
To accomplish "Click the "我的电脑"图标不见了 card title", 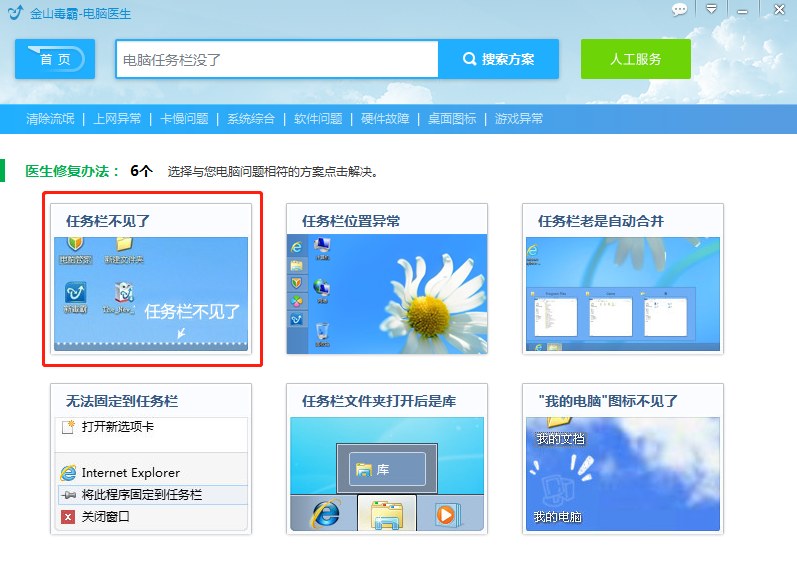I will pyautogui.click(x=608, y=401).
